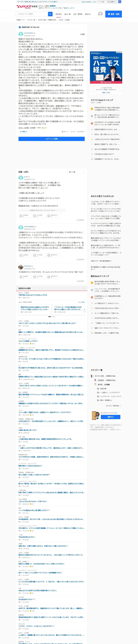The height and width of the screenshot is (644, 138).
Task: Toggle the 共感した reaction button
Action: point(24,131)
